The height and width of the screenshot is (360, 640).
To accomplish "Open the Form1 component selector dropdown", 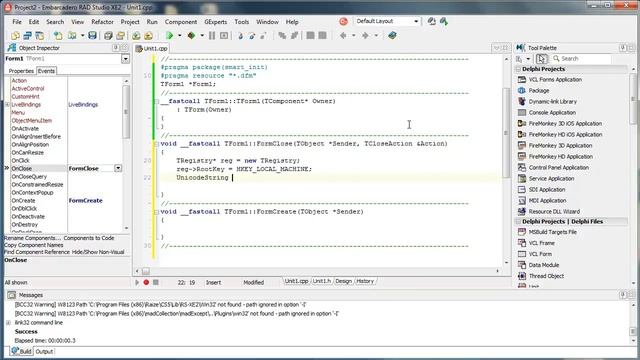I will point(125,59).
